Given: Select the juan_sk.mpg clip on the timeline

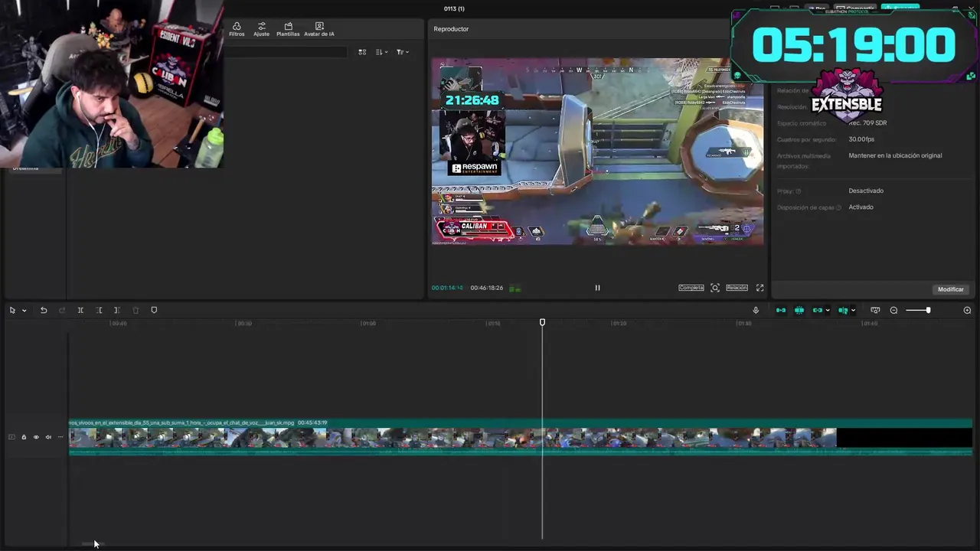Looking at the screenshot, I should pyautogui.click(x=521, y=437).
